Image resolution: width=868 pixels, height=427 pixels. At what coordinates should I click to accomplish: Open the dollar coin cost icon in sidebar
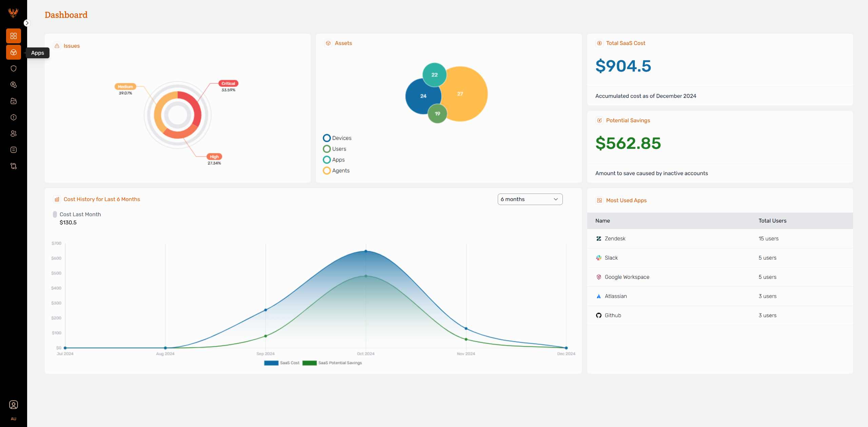pos(14,85)
